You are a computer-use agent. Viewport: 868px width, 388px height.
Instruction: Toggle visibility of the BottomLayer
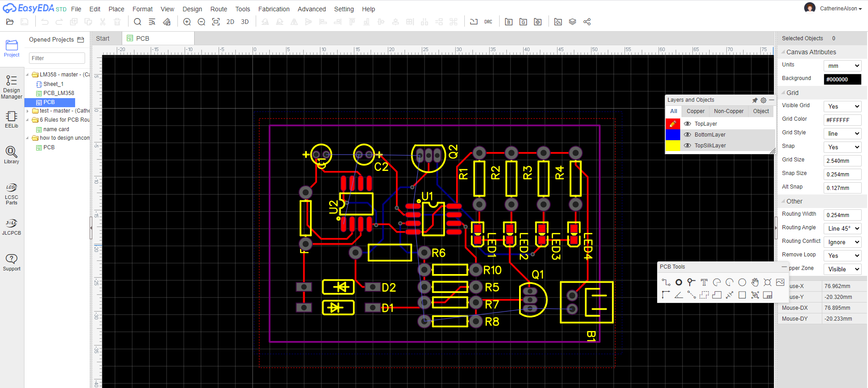pos(687,135)
